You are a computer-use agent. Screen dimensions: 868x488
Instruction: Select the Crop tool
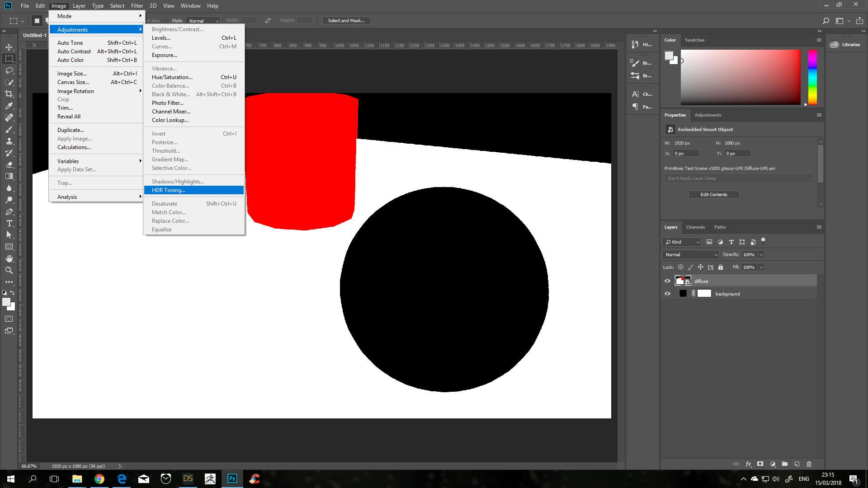point(9,94)
